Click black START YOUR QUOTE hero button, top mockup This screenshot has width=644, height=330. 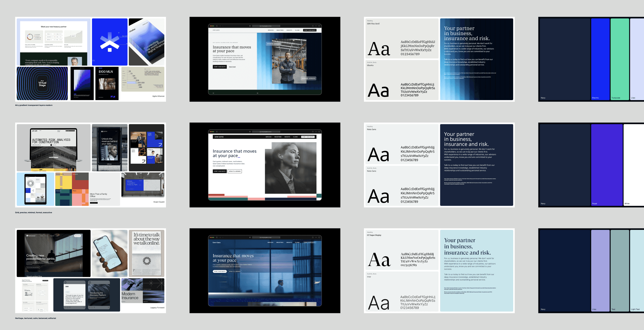pyautogui.click(x=220, y=67)
